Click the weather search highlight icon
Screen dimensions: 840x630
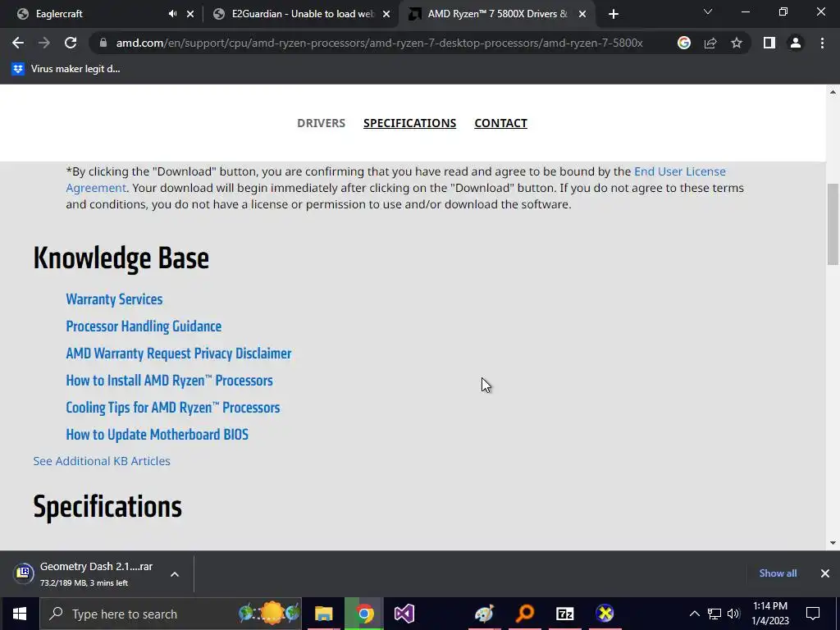tap(269, 613)
